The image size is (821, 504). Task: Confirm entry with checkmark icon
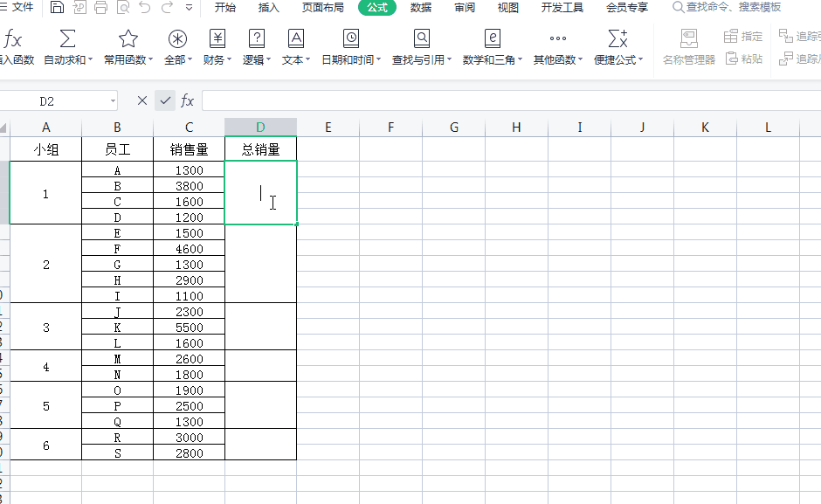[165, 100]
